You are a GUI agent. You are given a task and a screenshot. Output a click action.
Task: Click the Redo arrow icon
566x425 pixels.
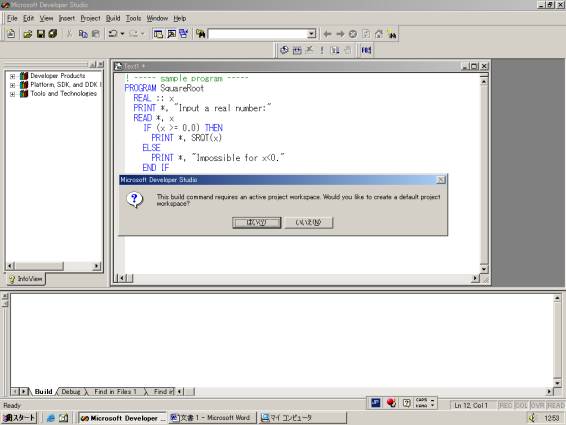click(x=133, y=34)
